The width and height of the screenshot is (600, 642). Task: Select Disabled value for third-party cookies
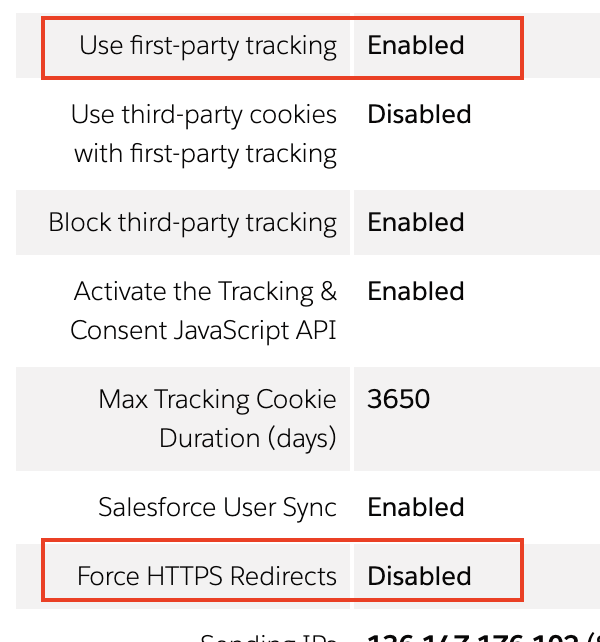419,114
